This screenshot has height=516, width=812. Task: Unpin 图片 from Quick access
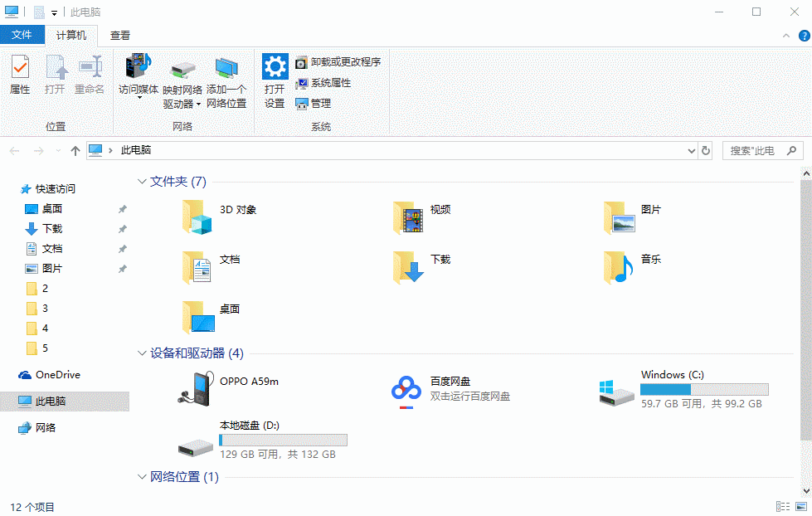[x=122, y=268]
